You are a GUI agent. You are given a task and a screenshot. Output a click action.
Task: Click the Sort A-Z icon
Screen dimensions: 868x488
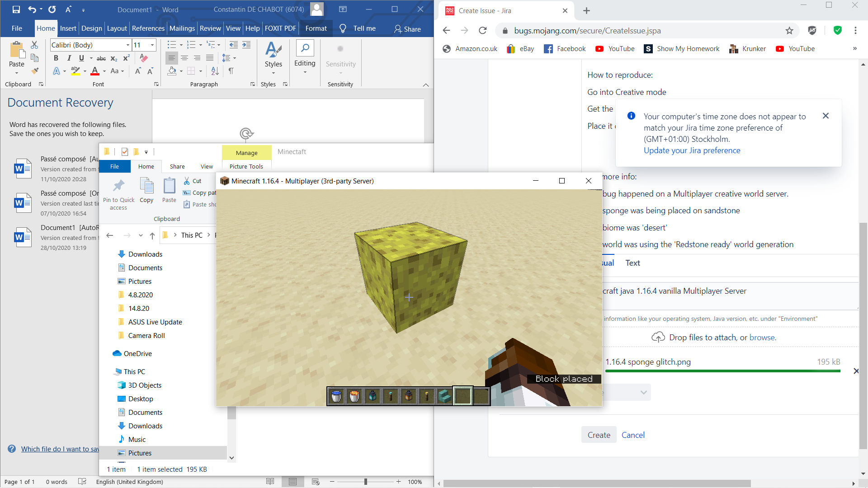pos(215,71)
